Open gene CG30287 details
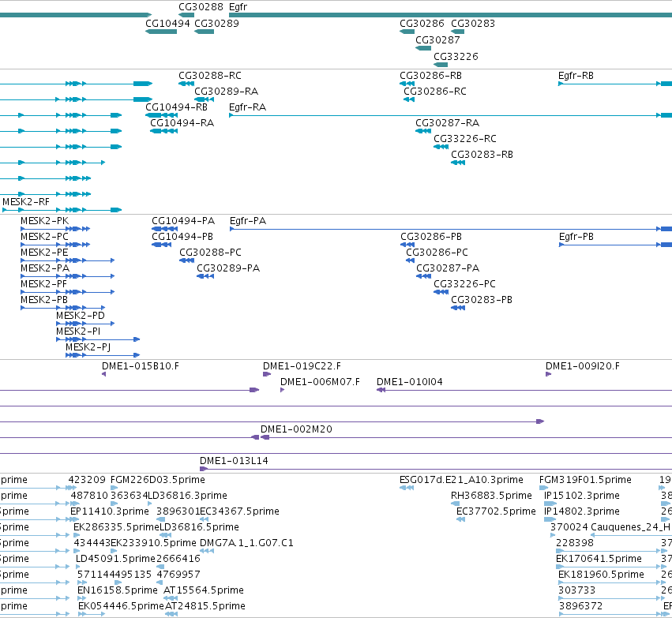 [423, 48]
